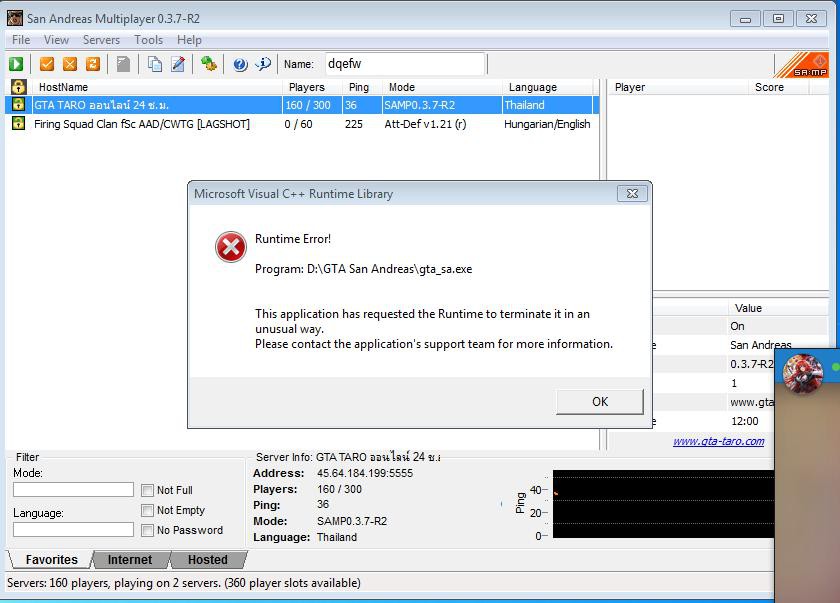This screenshot has height=603, width=840.
Task: Enable the Not Empty filter checkbox
Action: [x=147, y=510]
